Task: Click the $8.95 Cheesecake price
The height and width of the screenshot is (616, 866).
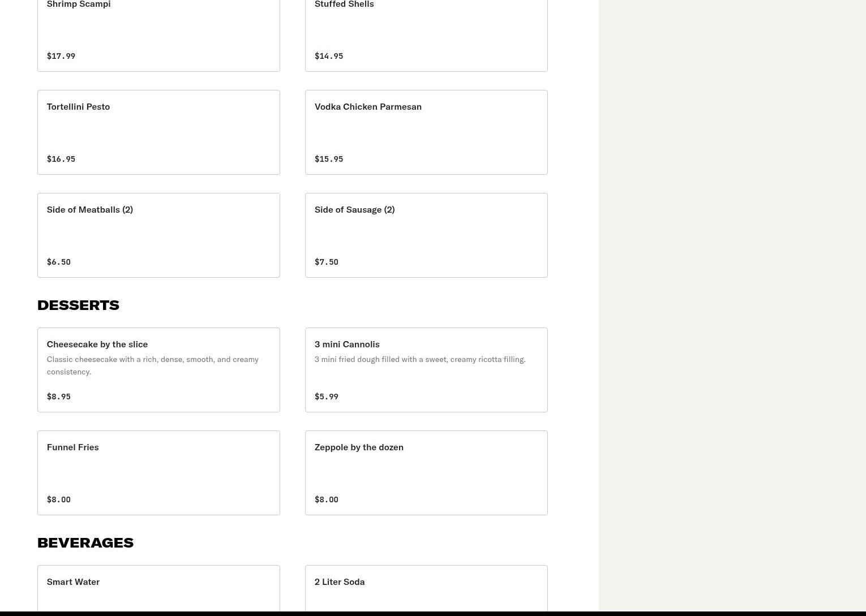Action: pos(59,397)
